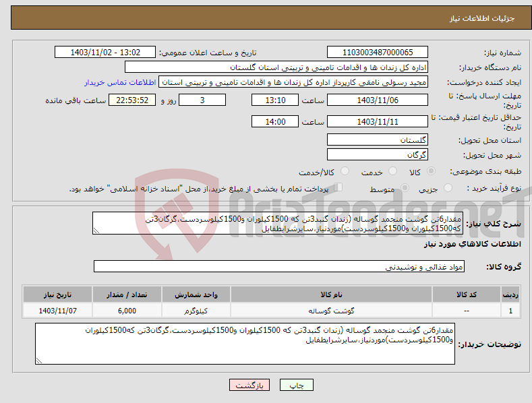
Task: Click the نام کالا column header
Action: pyautogui.click(x=331, y=294)
